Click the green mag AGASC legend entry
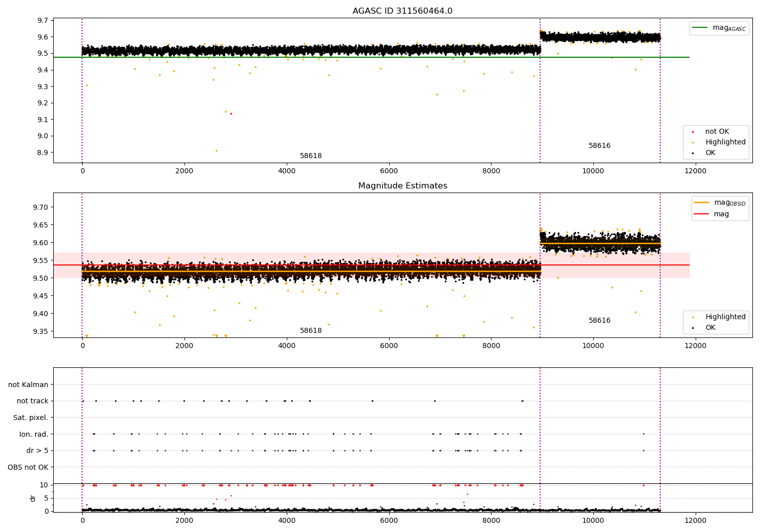 click(x=719, y=28)
